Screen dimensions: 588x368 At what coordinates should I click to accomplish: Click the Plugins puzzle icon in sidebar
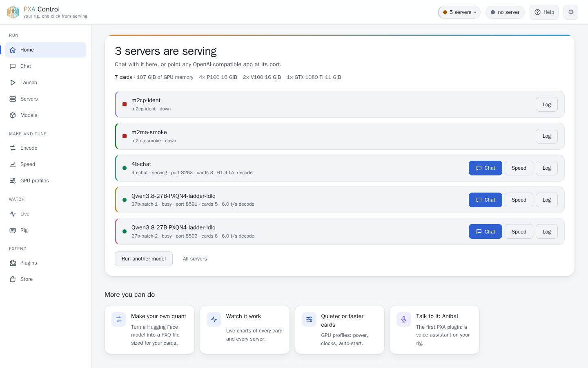(13, 263)
